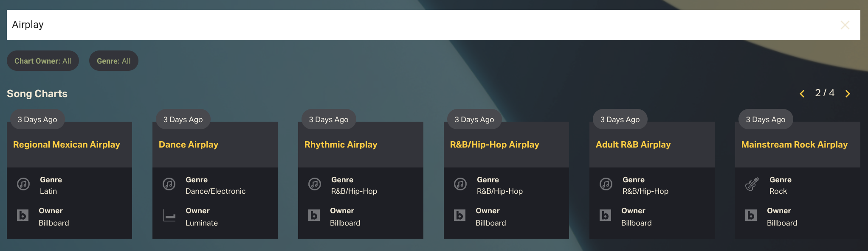Click music note genre icon on Dance Airplay

click(169, 184)
